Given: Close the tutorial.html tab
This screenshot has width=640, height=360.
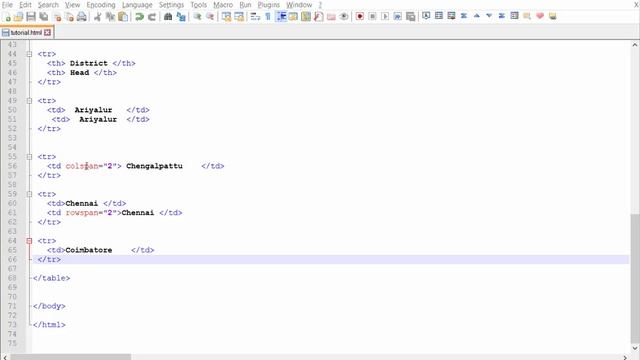Looking at the screenshot, I should coord(47,33).
